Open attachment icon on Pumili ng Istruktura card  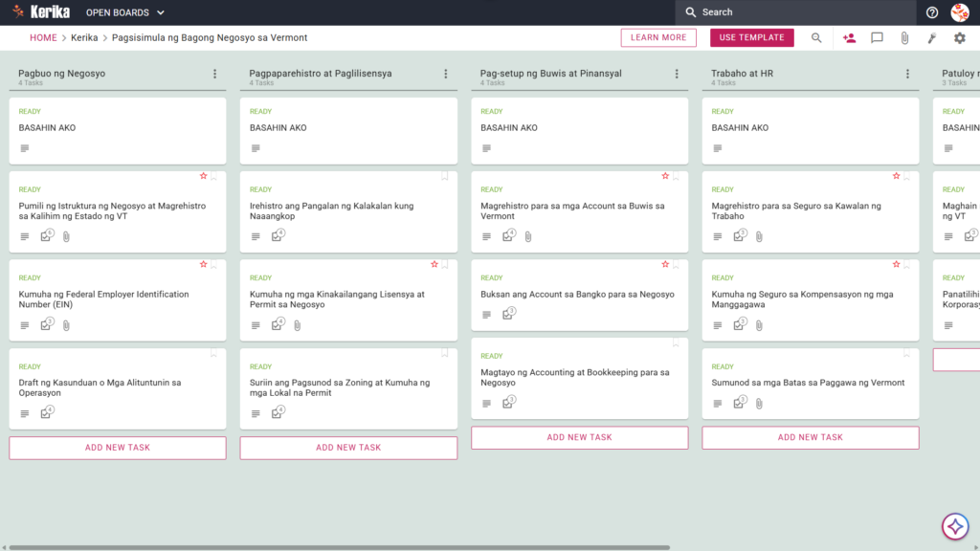(66, 237)
